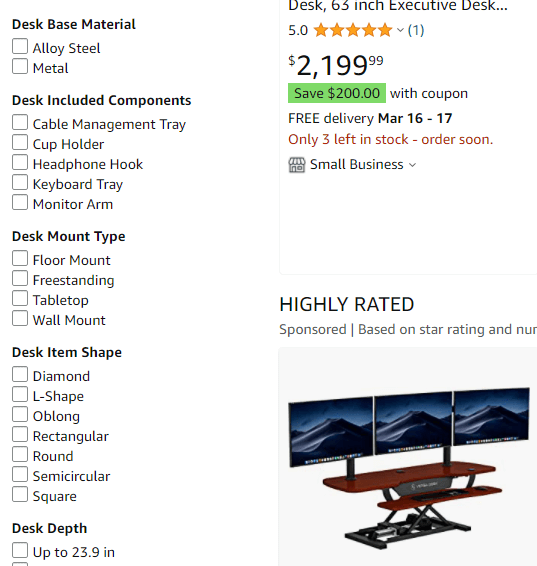Open the 63 inch Executive Desk title
The height and width of the screenshot is (566, 537).
pos(398,6)
